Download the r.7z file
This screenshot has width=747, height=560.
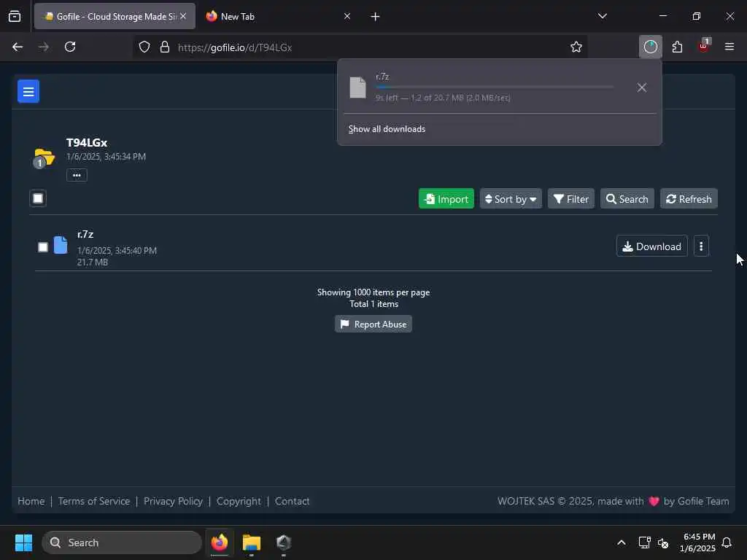pos(651,246)
